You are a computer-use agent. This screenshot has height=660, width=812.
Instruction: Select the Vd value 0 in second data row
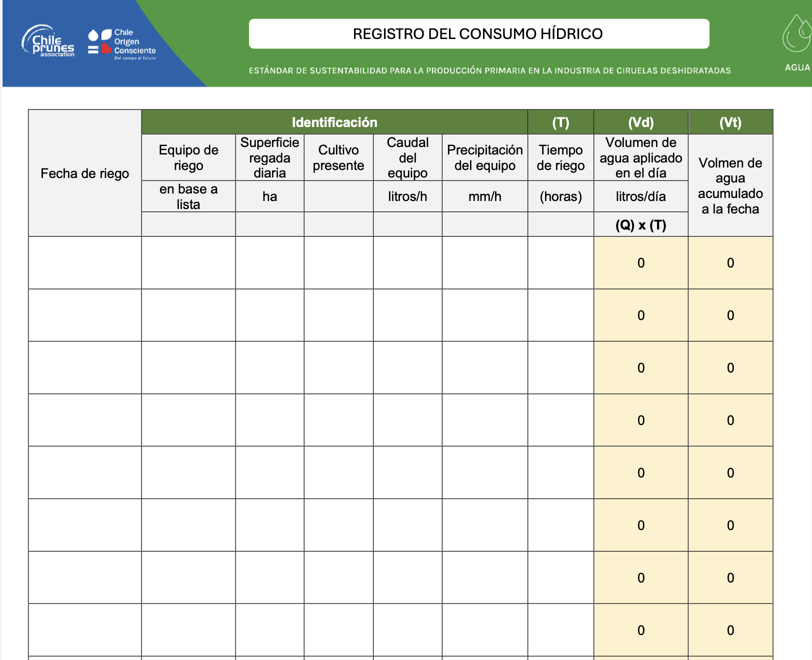[641, 315]
